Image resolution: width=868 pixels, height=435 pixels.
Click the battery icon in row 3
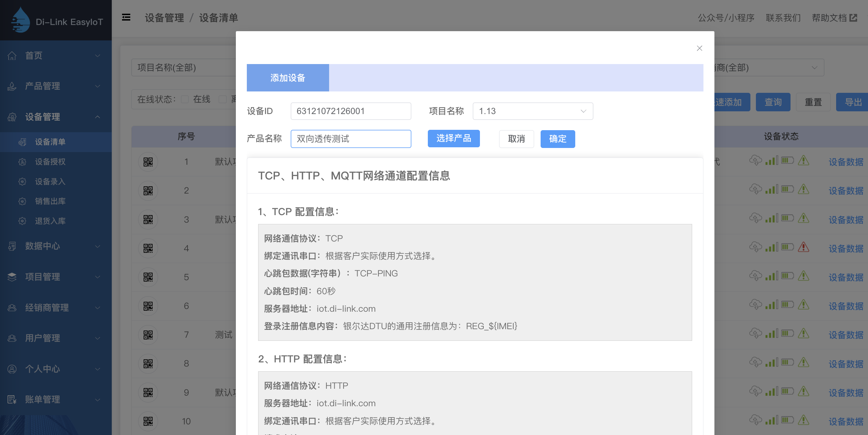[787, 218]
